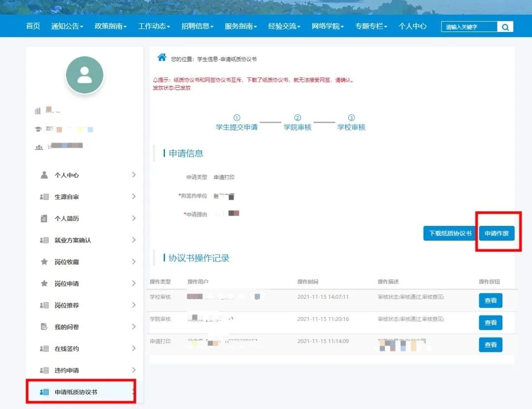Expand the chevron next to 生源自审
The image size is (532, 409).
pyautogui.click(x=133, y=197)
